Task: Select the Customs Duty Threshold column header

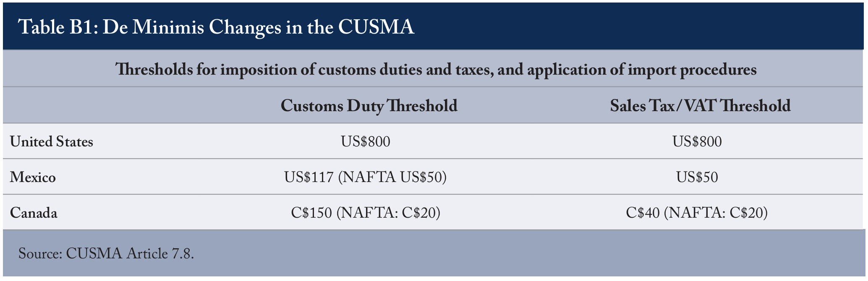Action: 369,106
